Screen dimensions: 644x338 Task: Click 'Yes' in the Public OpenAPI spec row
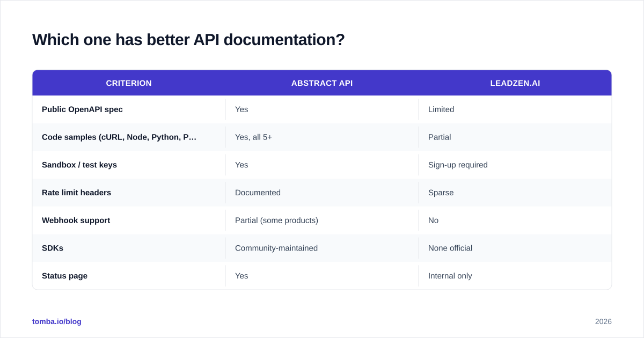click(241, 109)
